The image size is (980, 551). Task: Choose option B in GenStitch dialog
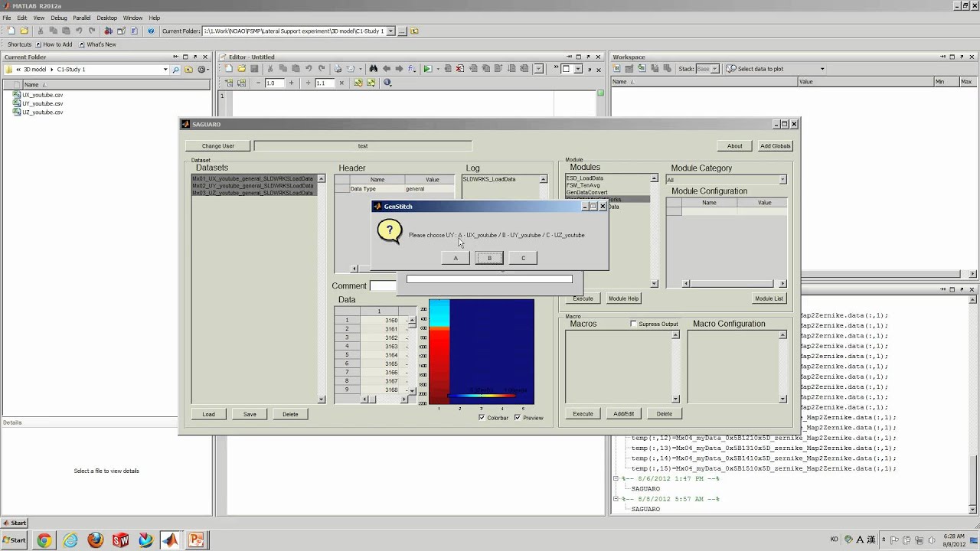489,258
